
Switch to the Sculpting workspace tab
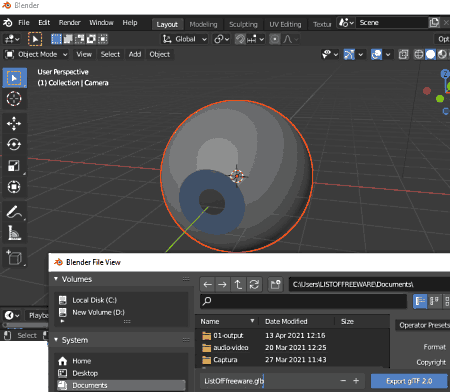click(243, 24)
